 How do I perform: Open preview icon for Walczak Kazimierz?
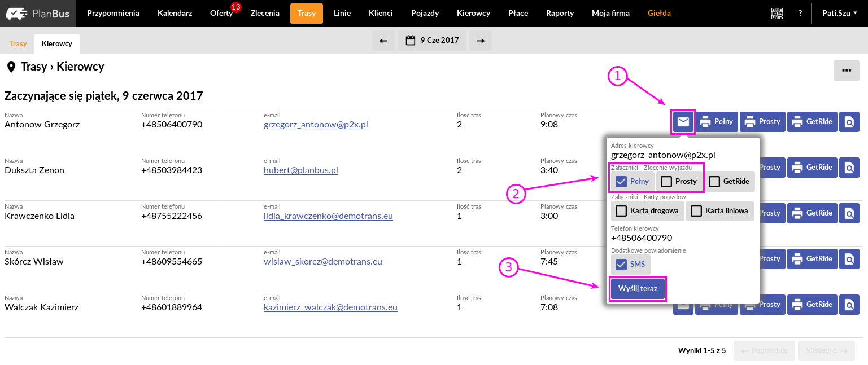tap(848, 305)
